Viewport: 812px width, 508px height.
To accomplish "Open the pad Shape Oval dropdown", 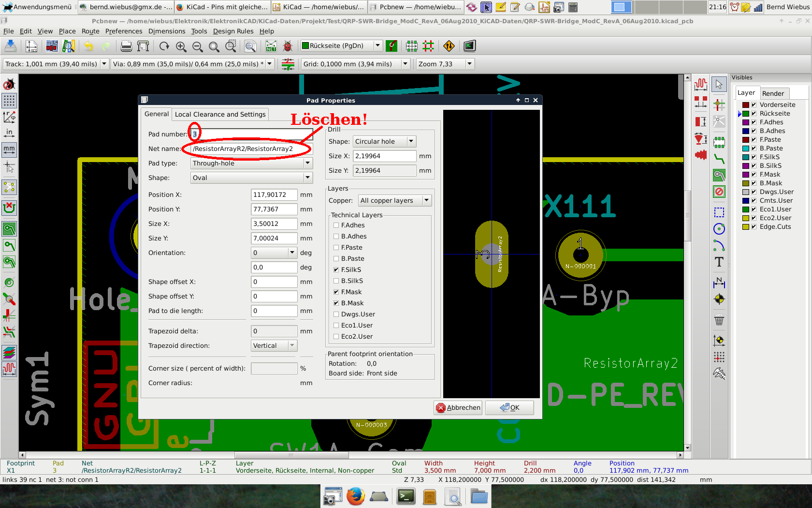I will [x=252, y=178].
